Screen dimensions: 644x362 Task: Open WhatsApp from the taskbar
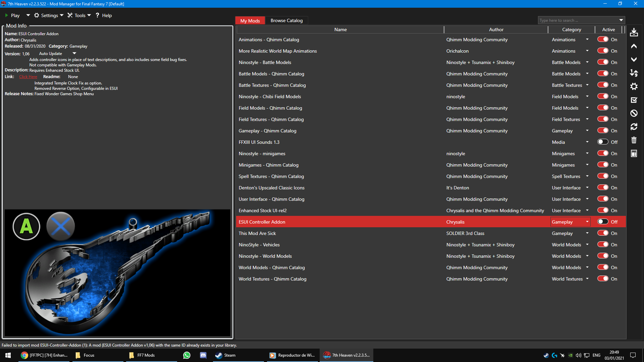[x=187, y=355]
